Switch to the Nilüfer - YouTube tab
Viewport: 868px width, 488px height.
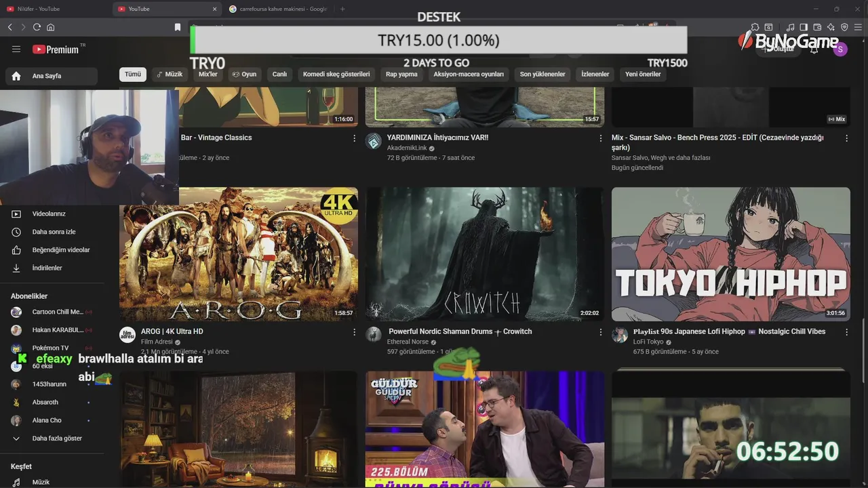[56, 9]
